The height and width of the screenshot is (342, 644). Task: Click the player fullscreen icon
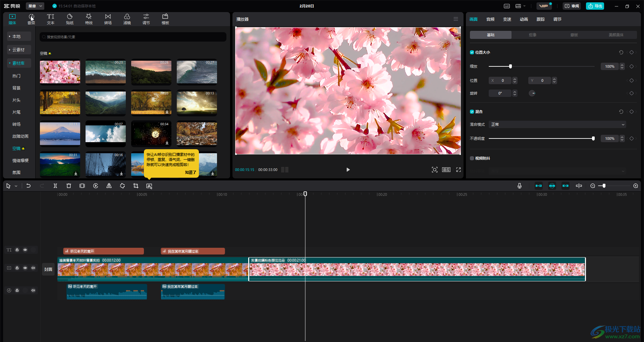click(x=459, y=170)
